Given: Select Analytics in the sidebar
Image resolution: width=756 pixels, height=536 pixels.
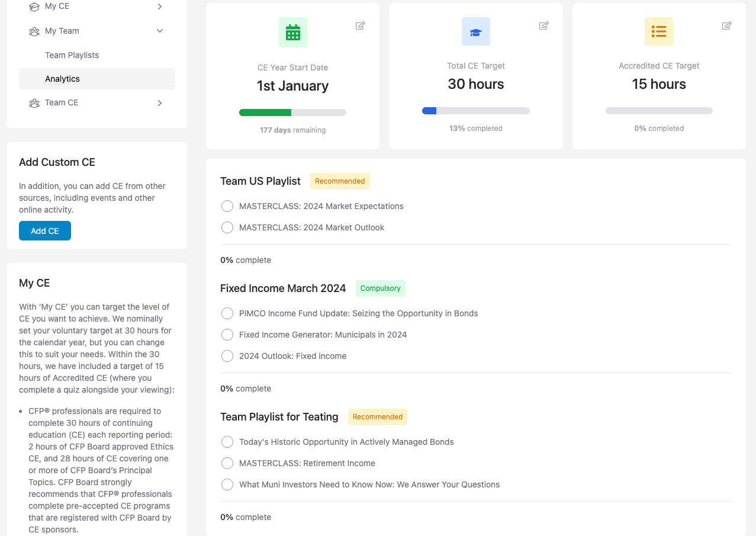Looking at the screenshot, I should 62,79.
